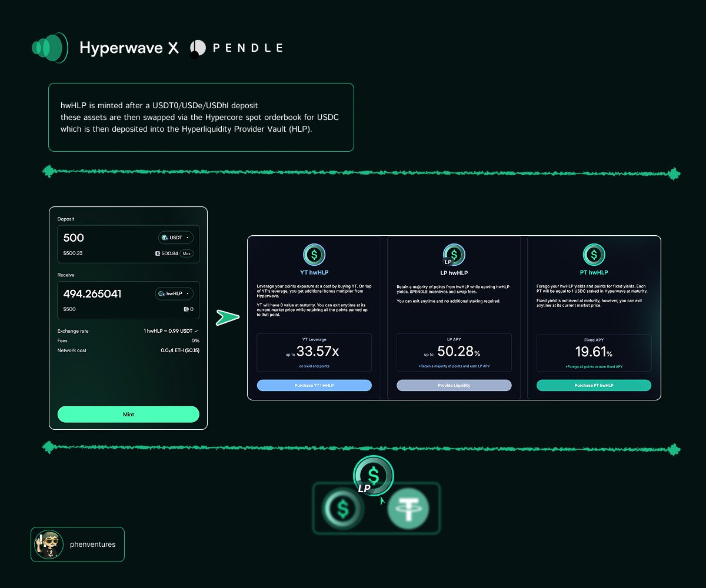Screen dimensions: 706x588
Task: Click the "33.57x" leverage value
Action: [x=318, y=352]
